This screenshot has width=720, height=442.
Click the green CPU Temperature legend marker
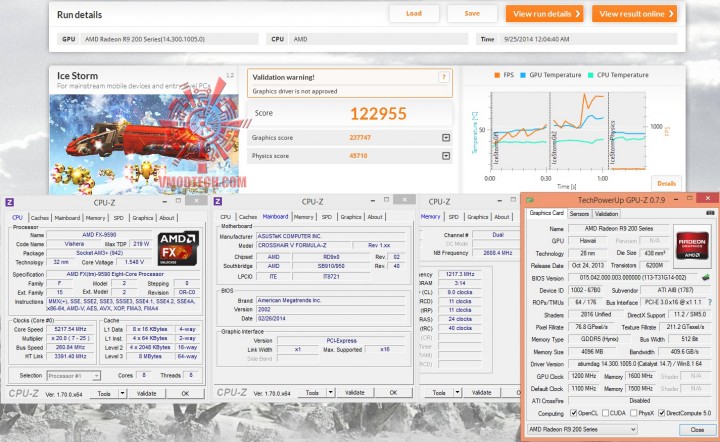click(x=591, y=75)
